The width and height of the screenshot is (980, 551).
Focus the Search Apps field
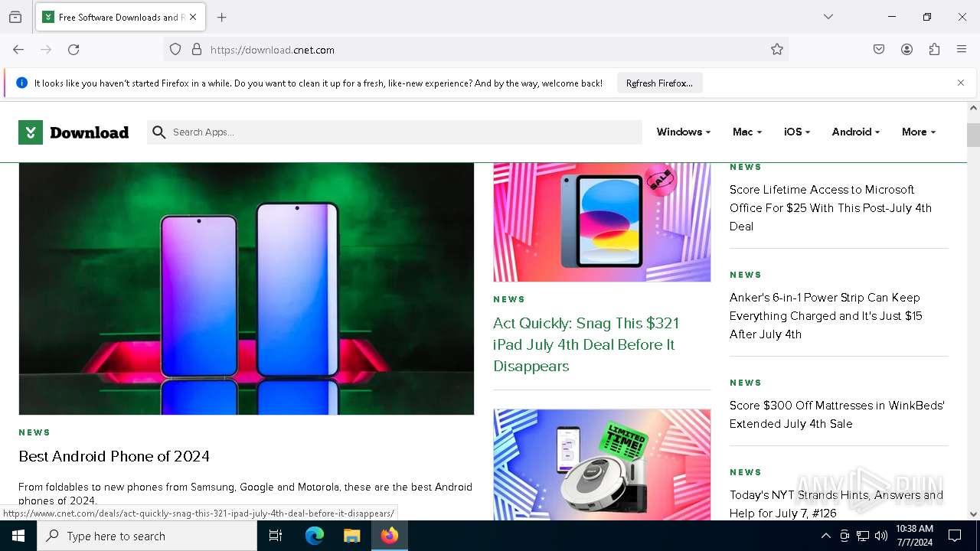(x=395, y=132)
